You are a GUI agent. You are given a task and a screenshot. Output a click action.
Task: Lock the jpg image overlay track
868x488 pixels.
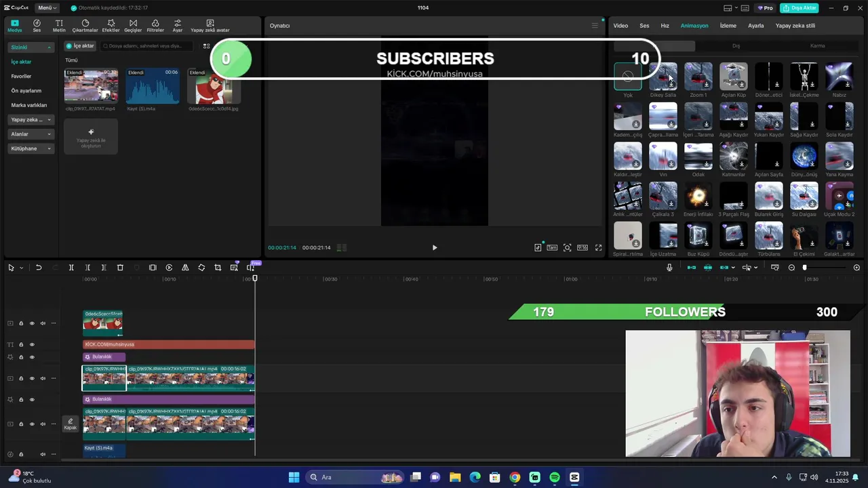pos(21,323)
